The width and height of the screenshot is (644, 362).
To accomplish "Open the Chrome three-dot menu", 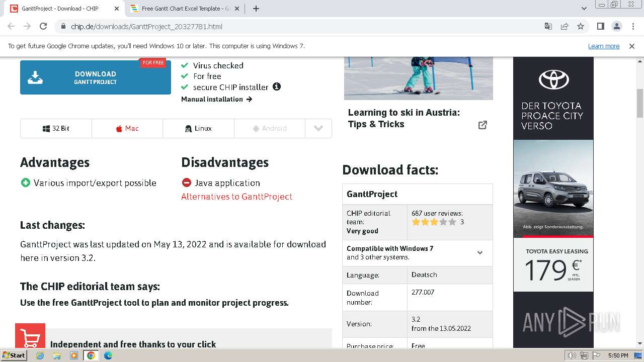I will (632, 26).
